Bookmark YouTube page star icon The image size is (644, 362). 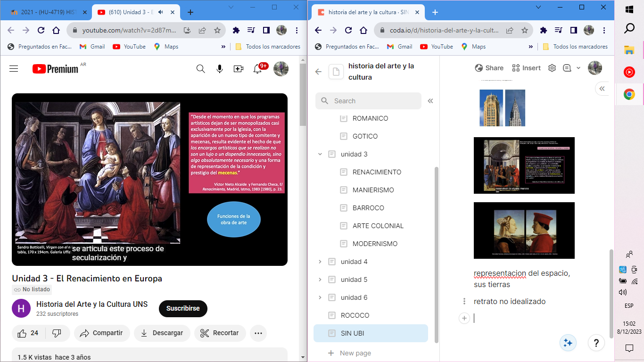tap(217, 30)
